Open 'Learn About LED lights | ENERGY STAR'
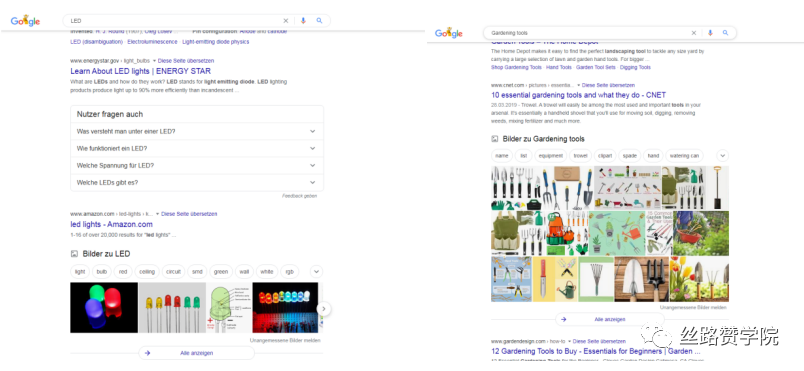Screen dimensions: 804x371 (x=140, y=71)
